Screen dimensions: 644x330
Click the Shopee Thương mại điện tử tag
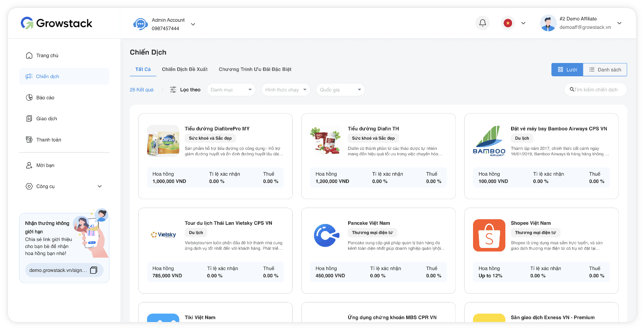coord(535,232)
